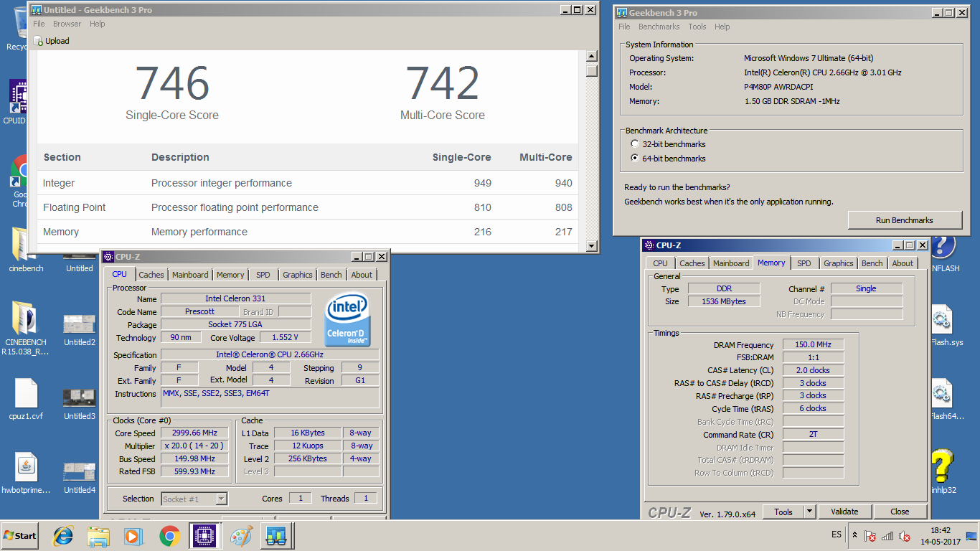Switch to Bench tab in right CPU-Z
The width and height of the screenshot is (980, 551).
pos(872,263)
